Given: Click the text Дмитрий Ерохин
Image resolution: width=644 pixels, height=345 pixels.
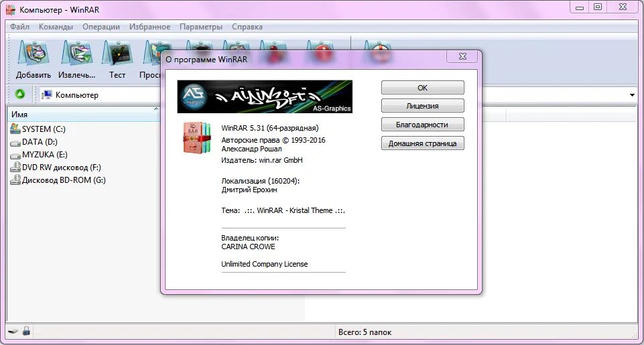Looking at the screenshot, I should (249, 190).
